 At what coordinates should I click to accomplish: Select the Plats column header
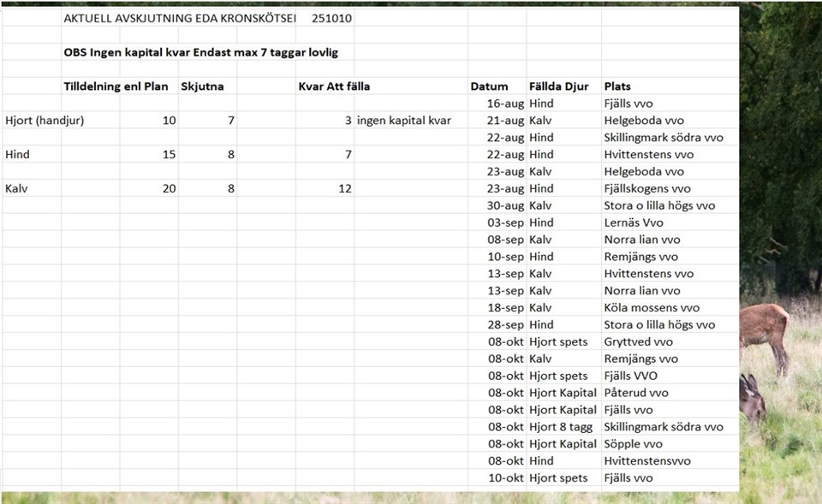point(617,86)
